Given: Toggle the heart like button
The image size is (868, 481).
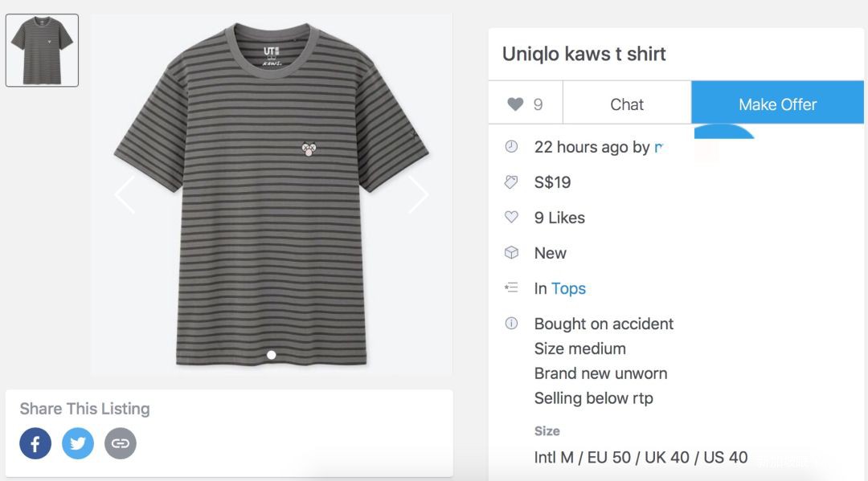Looking at the screenshot, I should tap(525, 104).
